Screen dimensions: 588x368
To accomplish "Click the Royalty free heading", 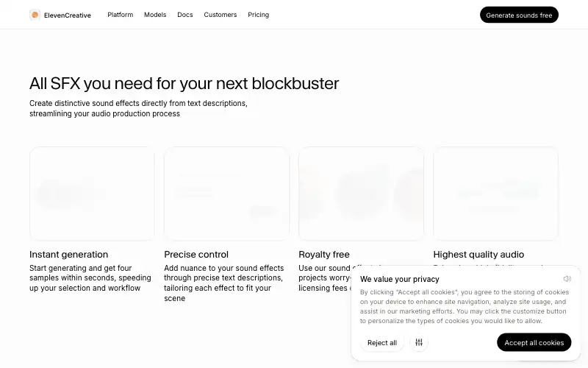I will (324, 254).
